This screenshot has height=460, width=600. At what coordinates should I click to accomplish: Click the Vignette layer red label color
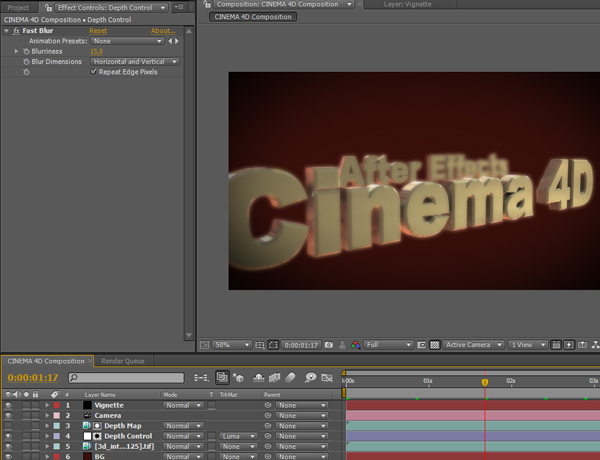pos(57,405)
